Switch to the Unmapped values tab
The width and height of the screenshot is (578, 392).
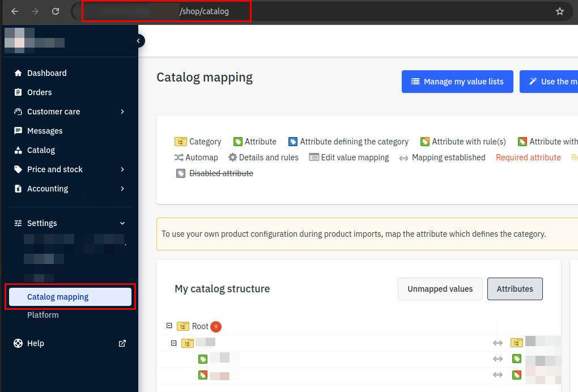pyautogui.click(x=440, y=289)
